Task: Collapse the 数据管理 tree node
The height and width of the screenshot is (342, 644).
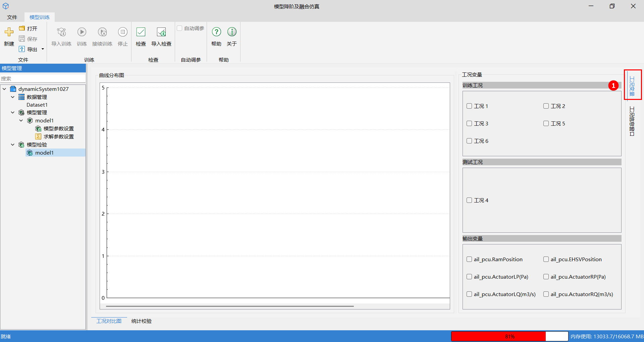Action: click(x=13, y=97)
